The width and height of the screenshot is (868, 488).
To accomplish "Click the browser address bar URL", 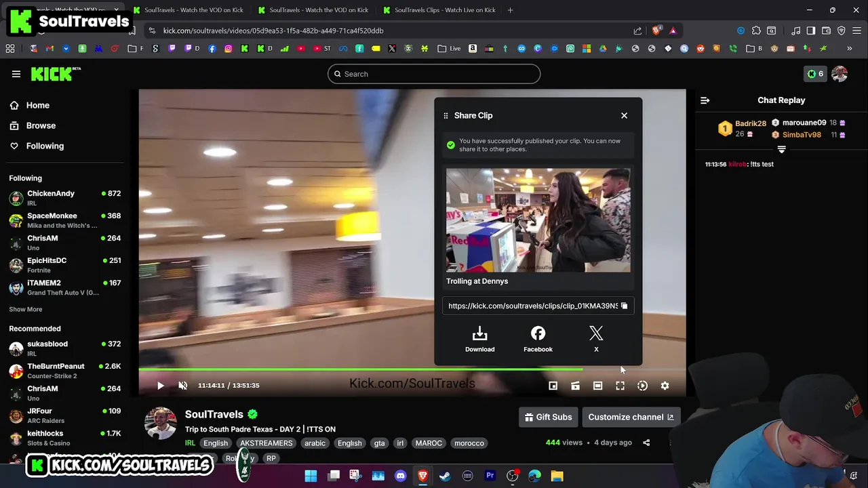I will 273,30.
